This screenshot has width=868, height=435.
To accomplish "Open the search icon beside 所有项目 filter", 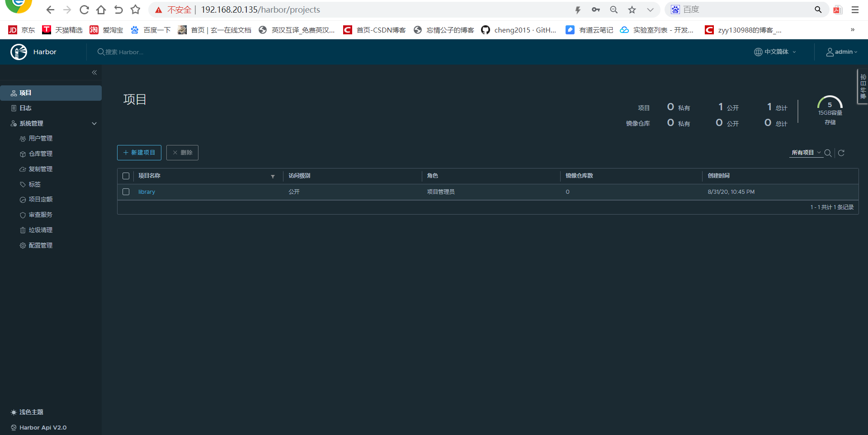I will 828,153.
